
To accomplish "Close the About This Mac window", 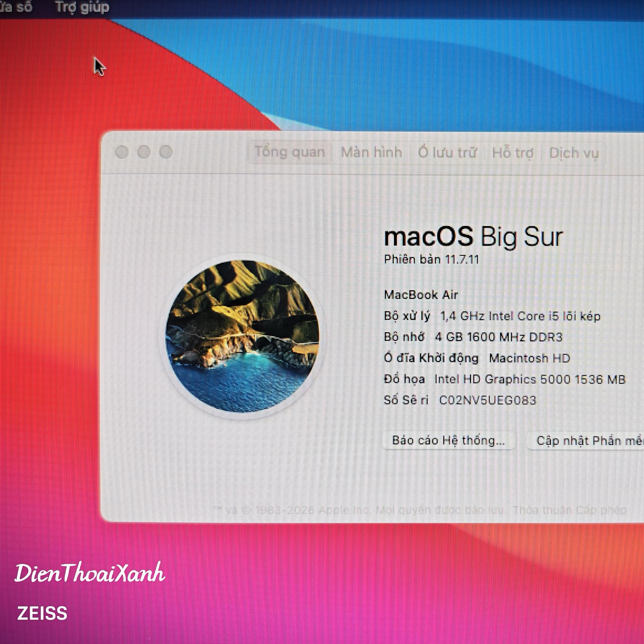I will pyautogui.click(x=122, y=152).
